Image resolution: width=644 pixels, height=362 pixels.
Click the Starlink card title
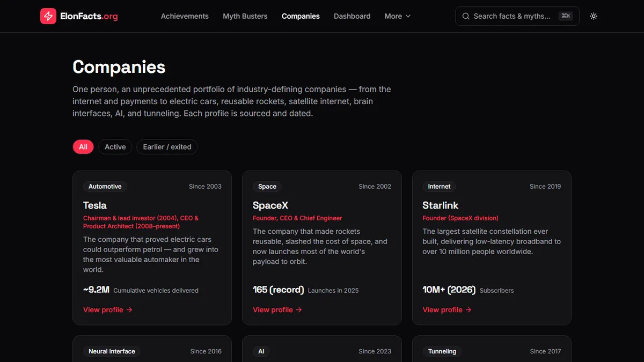[x=441, y=205]
